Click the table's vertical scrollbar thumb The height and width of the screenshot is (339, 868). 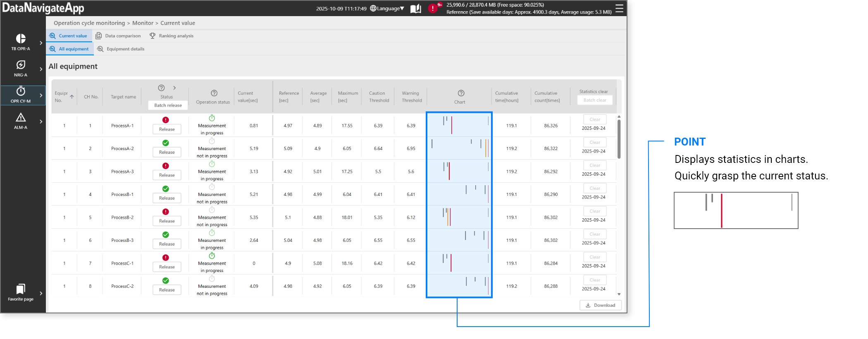(619, 138)
